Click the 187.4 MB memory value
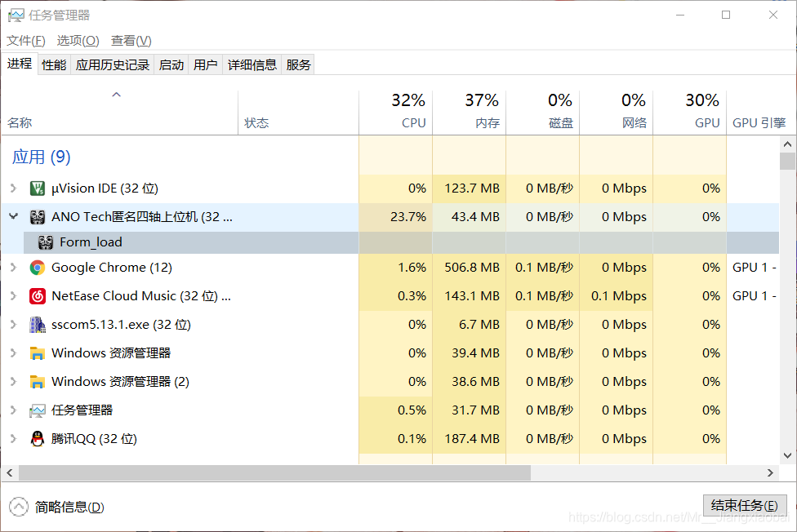The height and width of the screenshot is (532, 797). (472, 438)
